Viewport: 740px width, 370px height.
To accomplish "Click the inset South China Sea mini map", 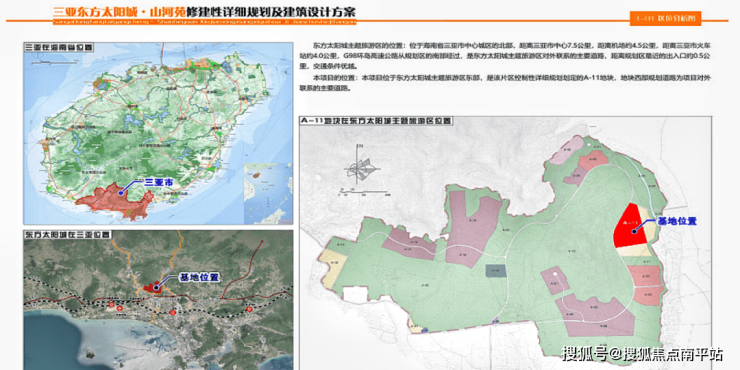I will coord(268,193).
